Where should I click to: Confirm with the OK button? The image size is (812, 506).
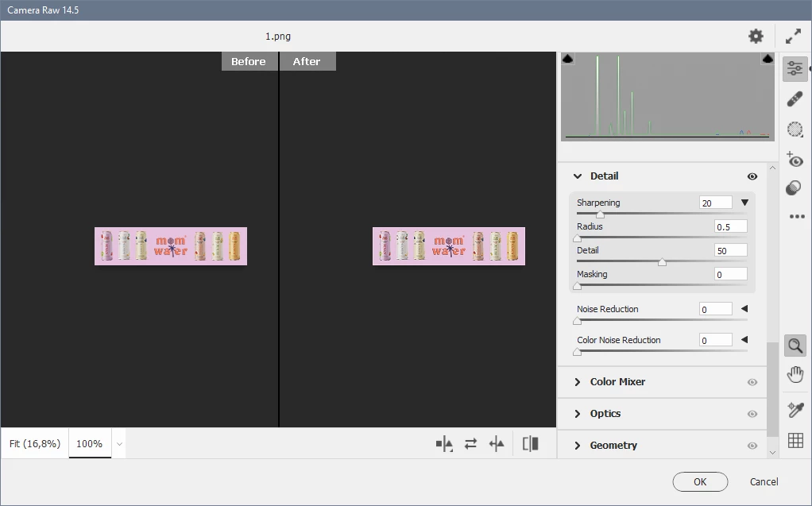tap(700, 481)
